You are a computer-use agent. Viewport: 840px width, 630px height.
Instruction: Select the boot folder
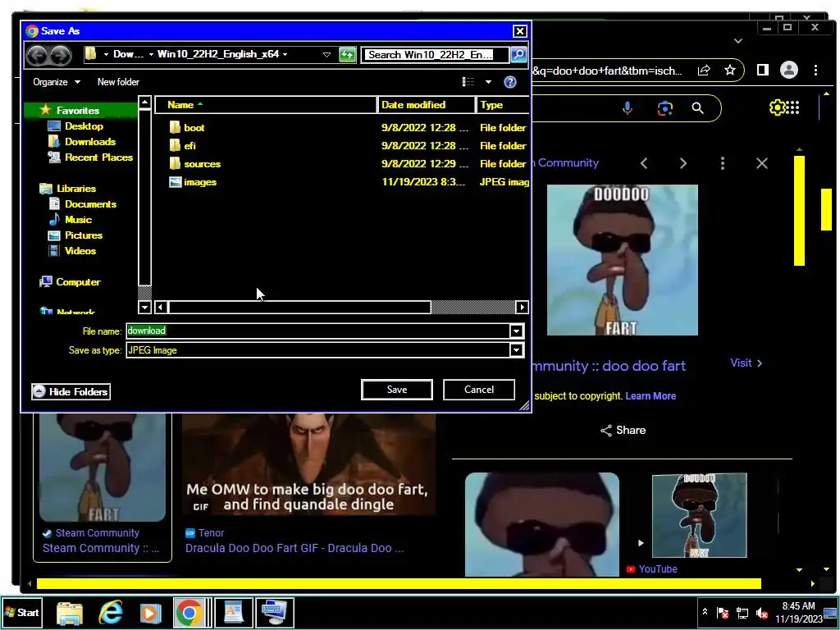[x=194, y=127]
